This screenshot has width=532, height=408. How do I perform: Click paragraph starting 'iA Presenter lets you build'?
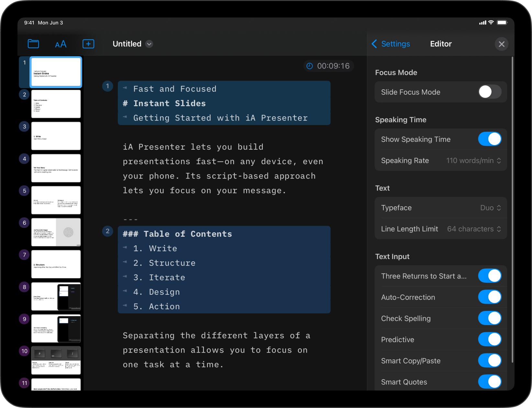click(223, 169)
